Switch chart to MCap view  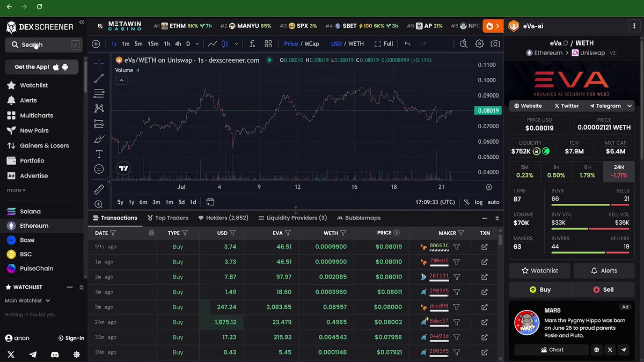pyautogui.click(x=312, y=44)
